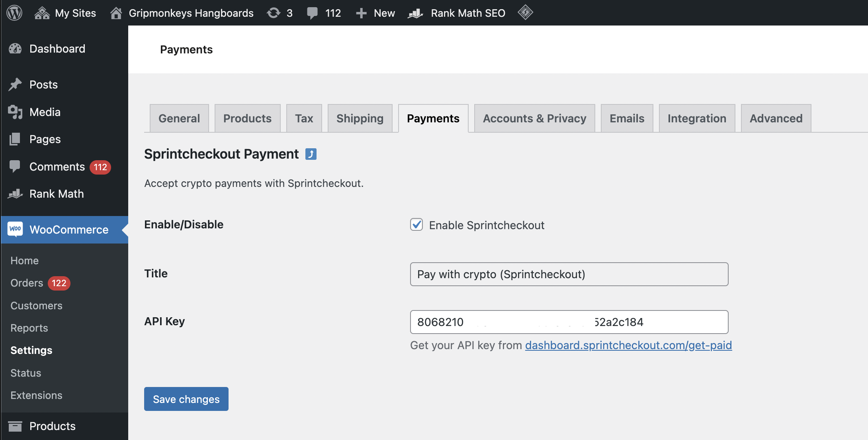Open the WordPress logo menu

pos(14,13)
